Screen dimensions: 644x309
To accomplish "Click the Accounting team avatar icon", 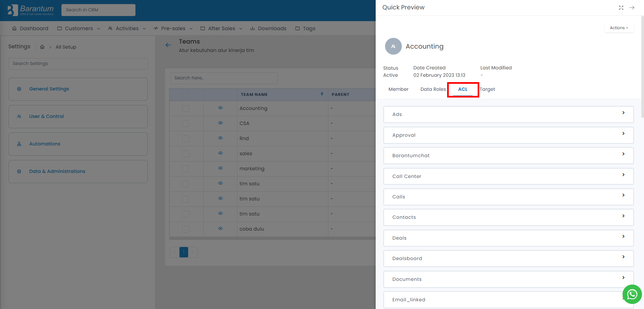I will pyautogui.click(x=393, y=46).
